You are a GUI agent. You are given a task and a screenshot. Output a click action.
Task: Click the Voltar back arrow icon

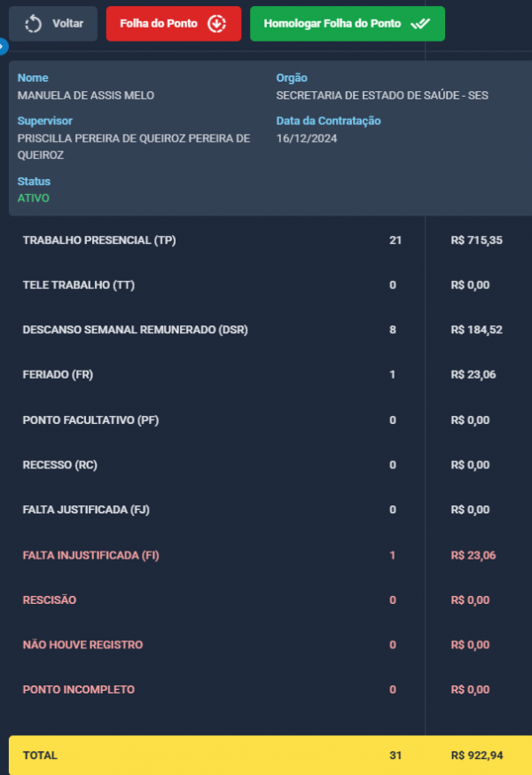point(34,24)
